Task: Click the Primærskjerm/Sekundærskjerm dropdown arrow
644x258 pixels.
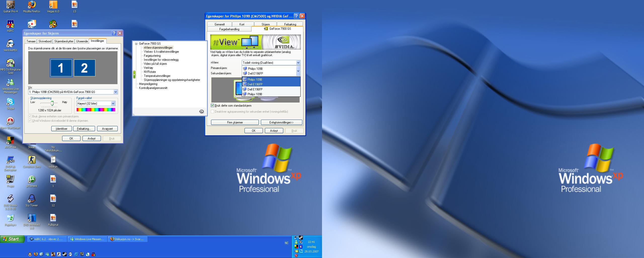Action: 298,71
